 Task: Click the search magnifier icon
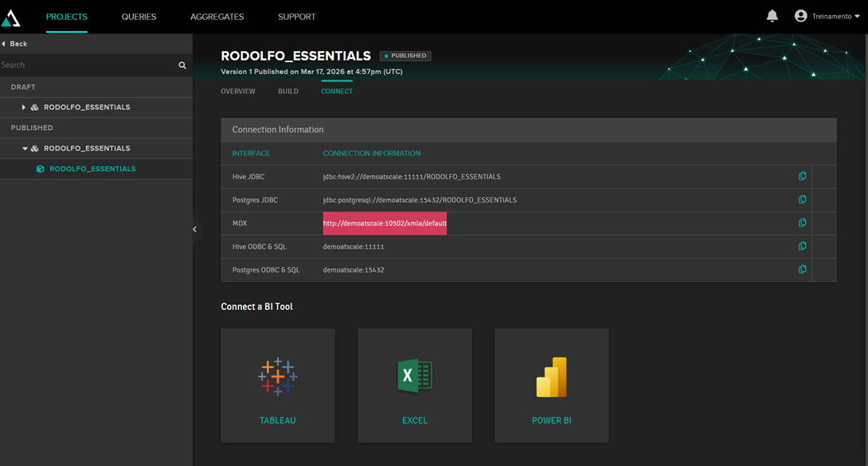click(x=182, y=65)
